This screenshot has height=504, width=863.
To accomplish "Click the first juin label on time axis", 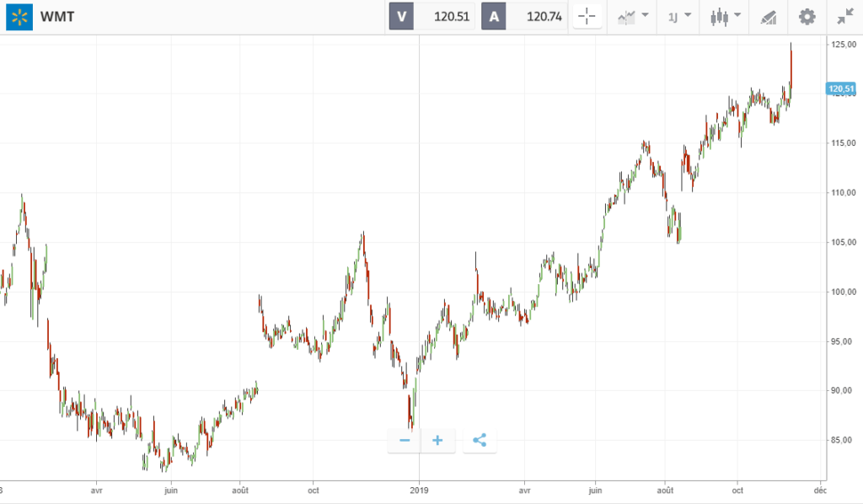I will tap(170, 491).
